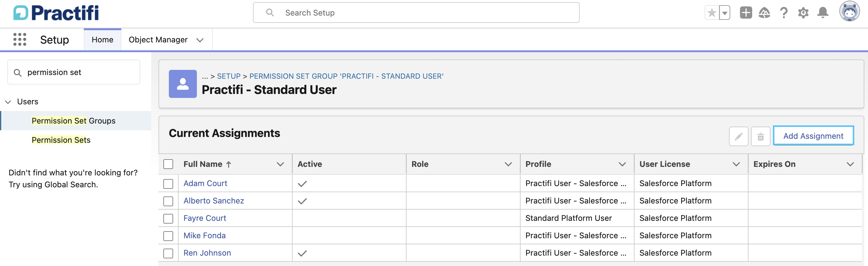
Task: Open the Role column menu chevron
Action: point(508,164)
